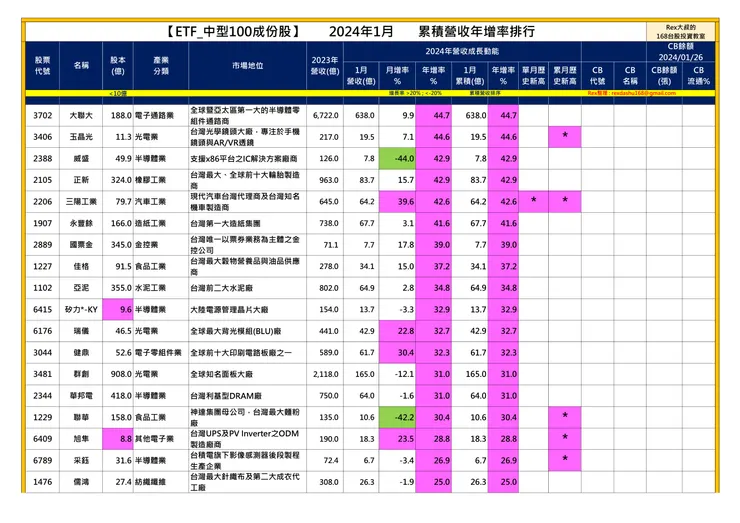Viewport: 740px width, 523px height.
Task: Select the 17.8 monthly growth cell
Action: point(397,245)
